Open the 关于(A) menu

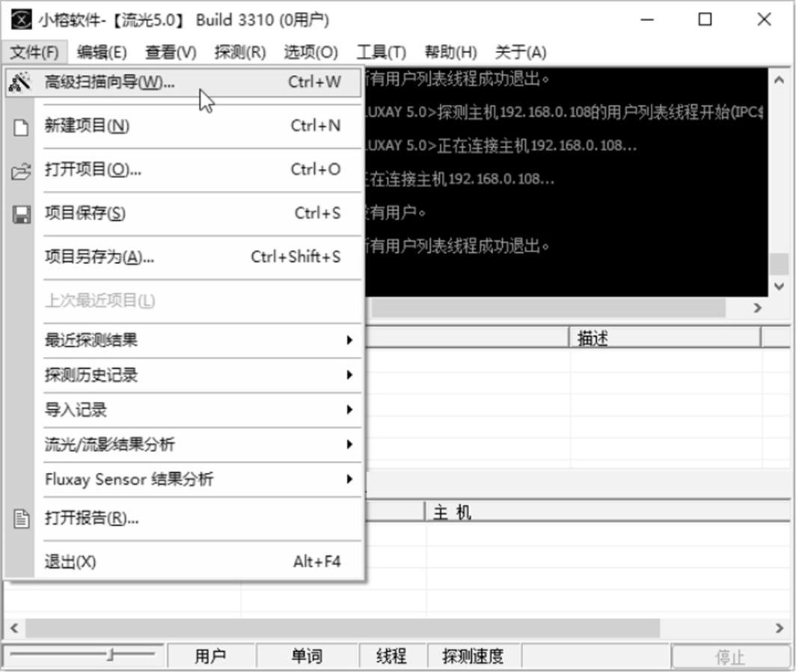pyautogui.click(x=521, y=52)
